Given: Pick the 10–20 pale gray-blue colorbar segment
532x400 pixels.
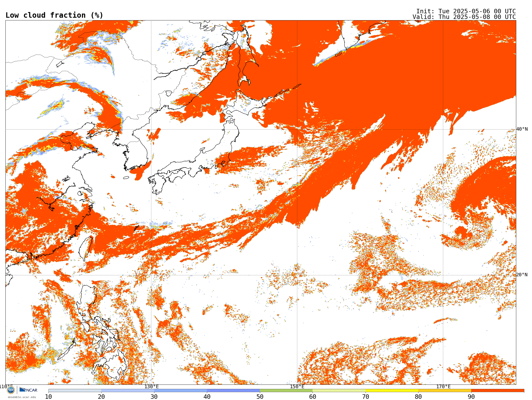Looking at the screenshot, I should click(x=75, y=391).
